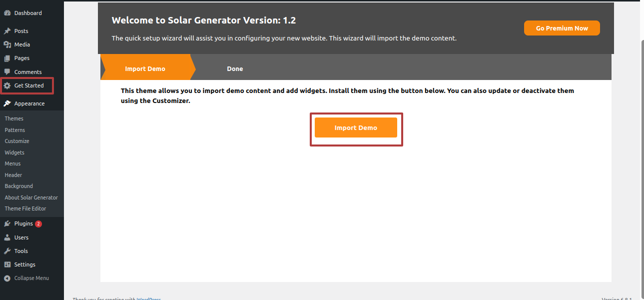Open the Appearance menu
Image resolution: width=644 pixels, height=300 pixels.
click(29, 103)
